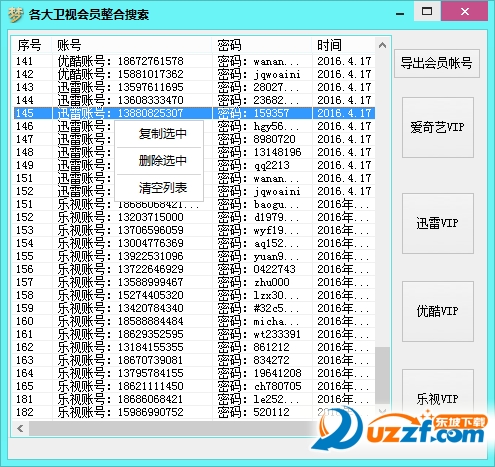Click password cell 861212
The width and height of the screenshot is (495, 467).
pos(262,347)
